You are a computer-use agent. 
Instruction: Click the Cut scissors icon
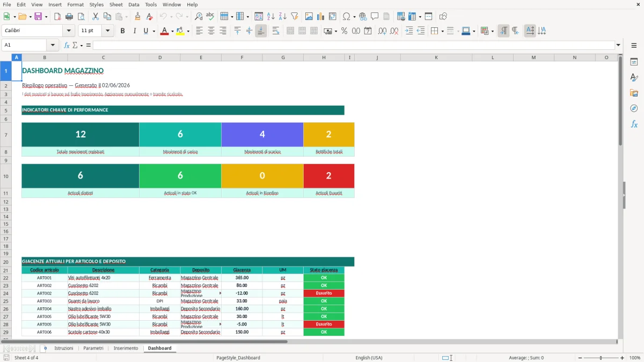pos(96,17)
